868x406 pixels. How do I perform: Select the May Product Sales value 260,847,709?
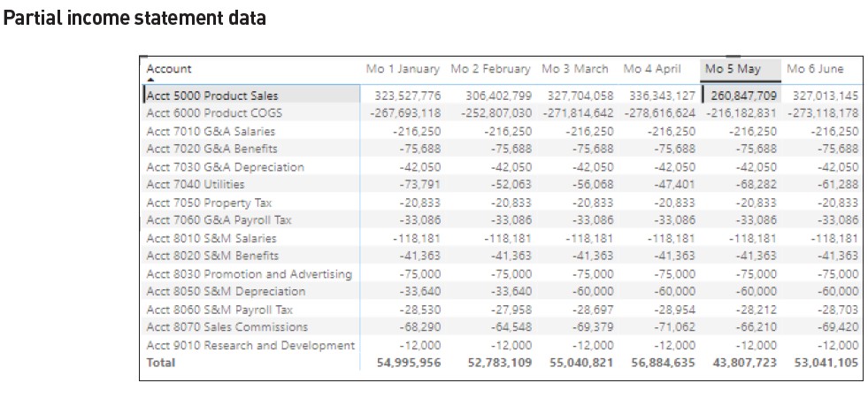(741, 96)
